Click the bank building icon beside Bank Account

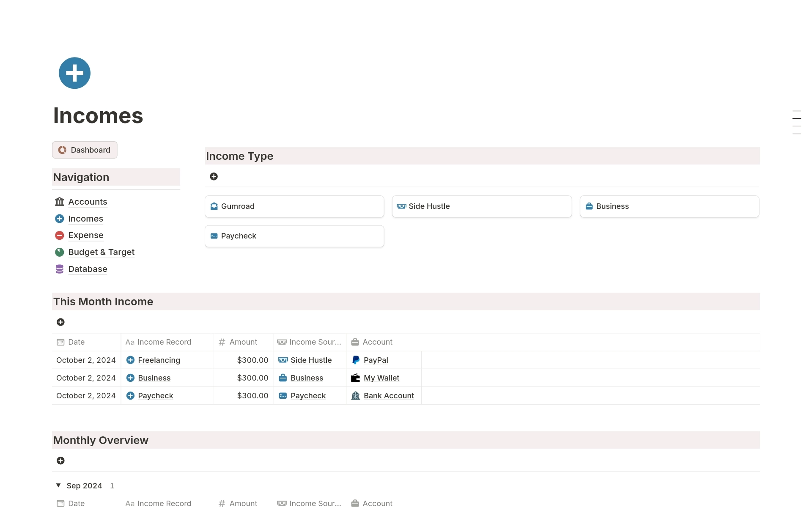356,396
